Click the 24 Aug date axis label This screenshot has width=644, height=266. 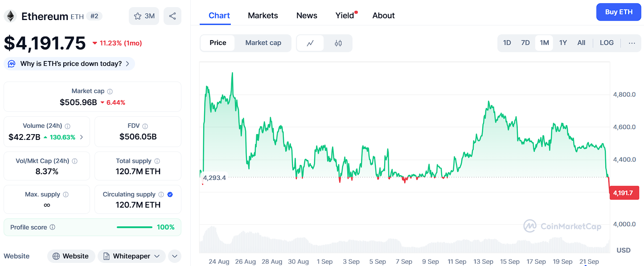(x=219, y=262)
